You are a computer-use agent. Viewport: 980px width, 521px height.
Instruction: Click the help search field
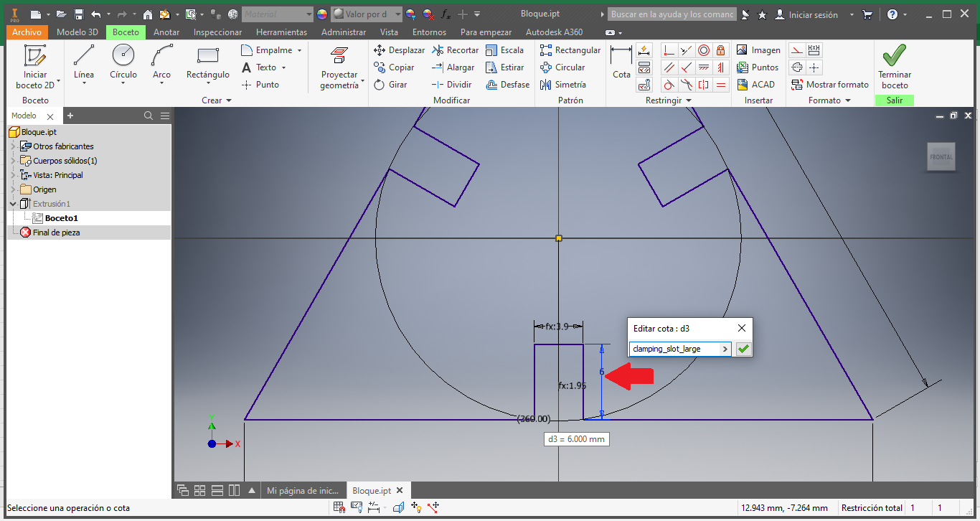pos(672,14)
